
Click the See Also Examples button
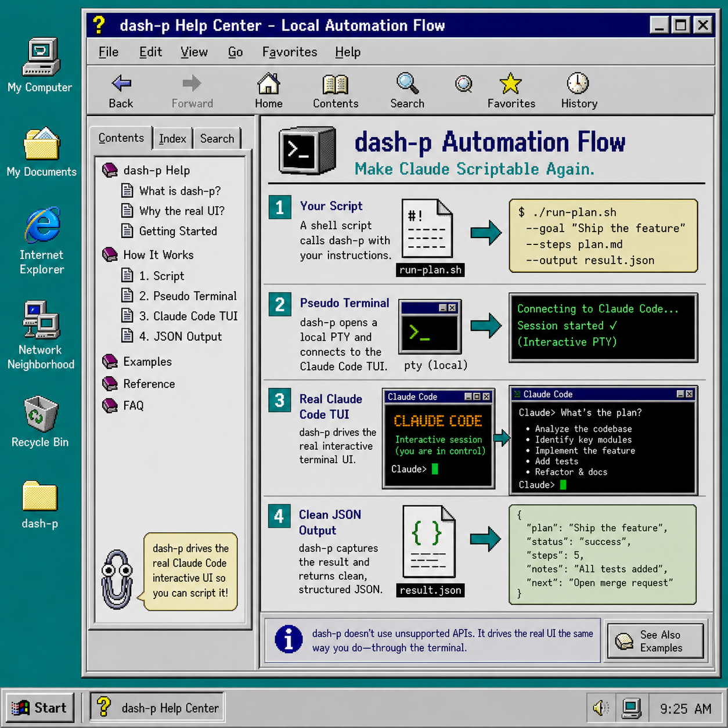pos(655,641)
